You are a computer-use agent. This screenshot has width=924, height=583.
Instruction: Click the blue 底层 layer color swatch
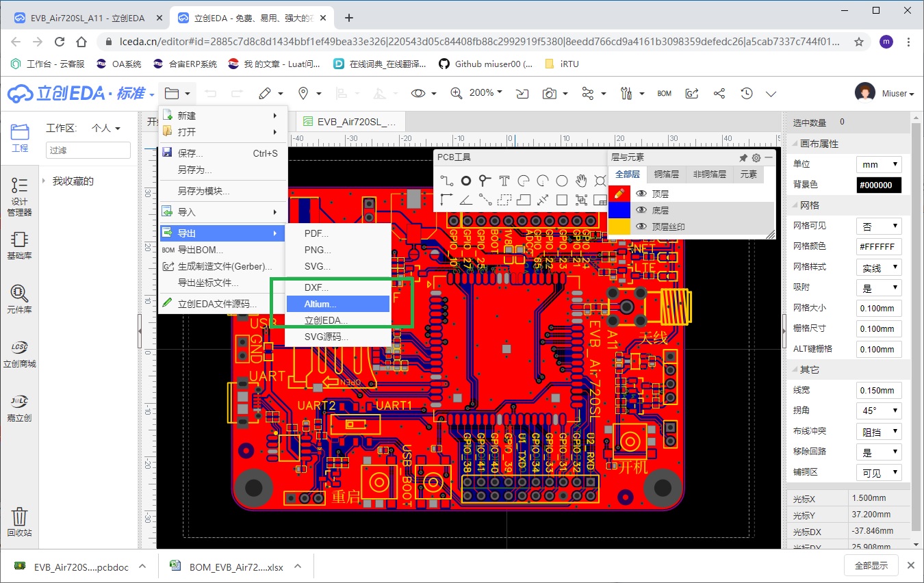coord(619,210)
